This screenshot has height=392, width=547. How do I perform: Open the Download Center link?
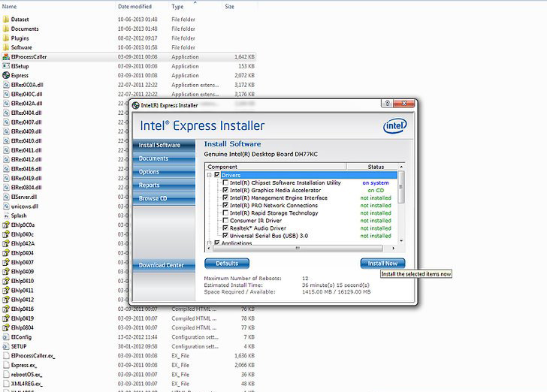point(164,265)
